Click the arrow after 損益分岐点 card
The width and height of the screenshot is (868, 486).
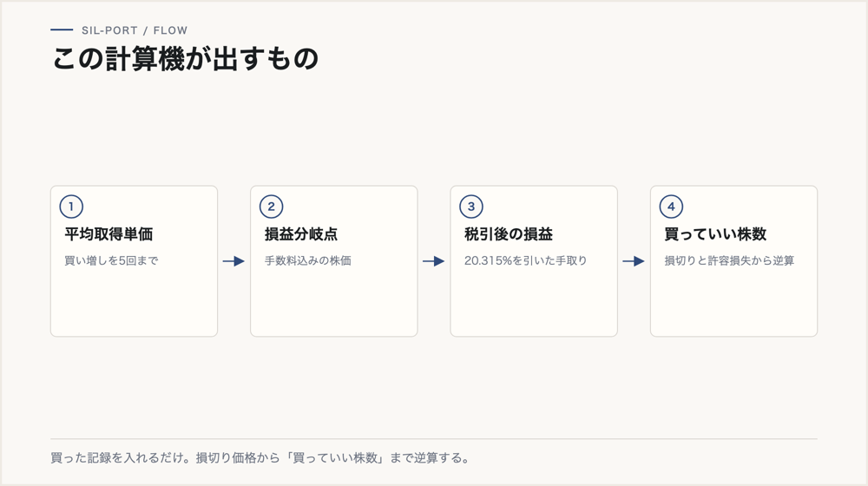coord(433,261)
